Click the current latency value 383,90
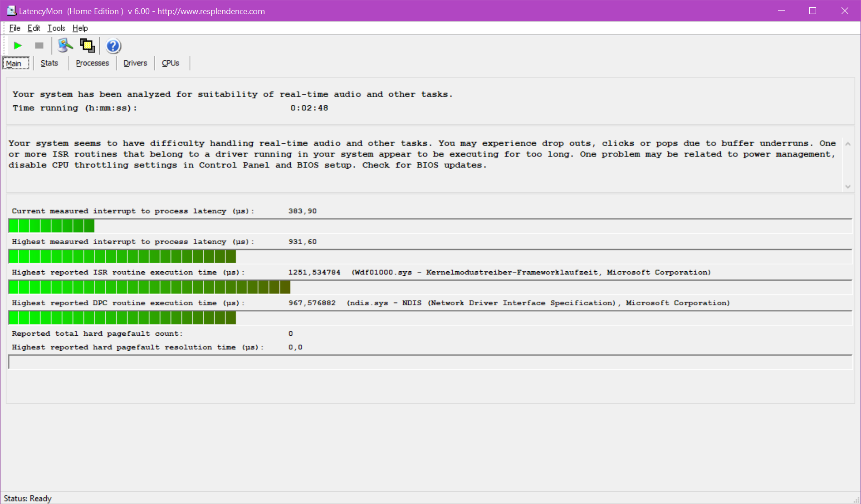Image resolution: width=861 pixels, height=504 pixels. coord(303,211)
